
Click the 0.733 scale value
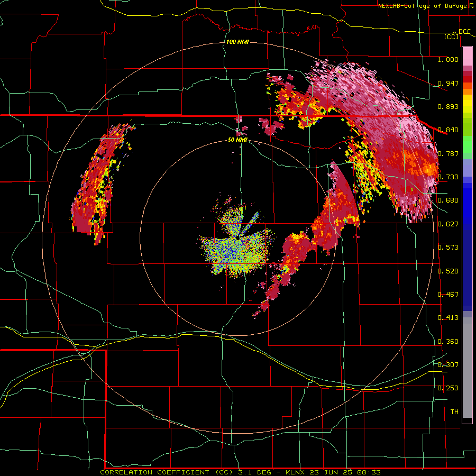448,177
